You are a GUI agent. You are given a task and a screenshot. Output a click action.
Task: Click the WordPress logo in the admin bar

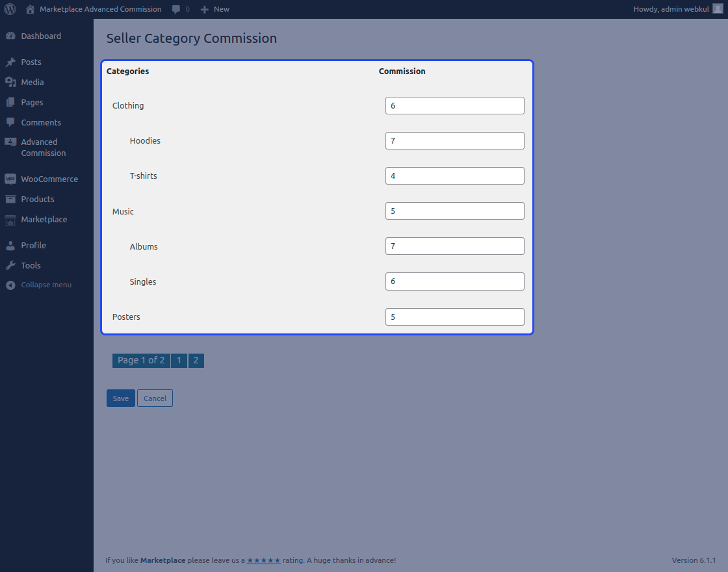click(x=10, y=9)
